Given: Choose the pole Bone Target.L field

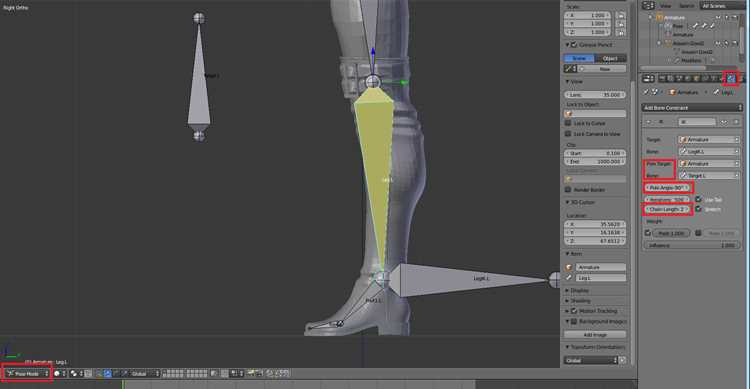Looking at the screenshot, I should 709,176.
